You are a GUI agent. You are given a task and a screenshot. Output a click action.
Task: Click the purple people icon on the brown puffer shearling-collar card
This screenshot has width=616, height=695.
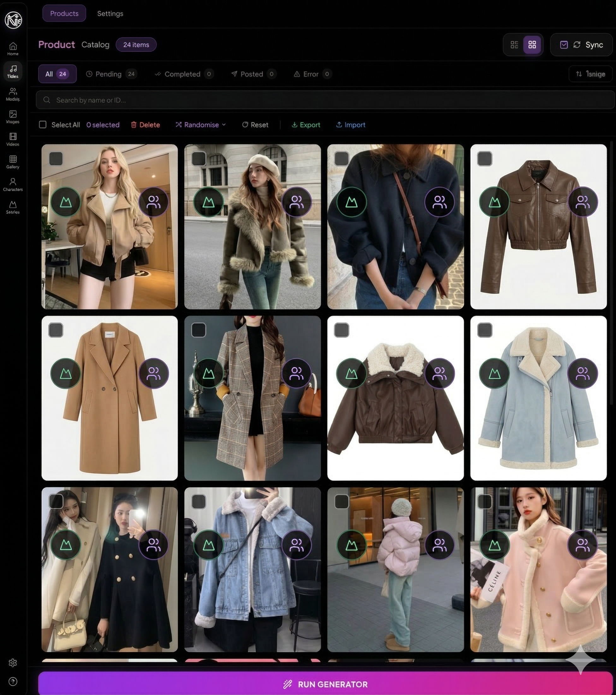(x=440, y=373)
